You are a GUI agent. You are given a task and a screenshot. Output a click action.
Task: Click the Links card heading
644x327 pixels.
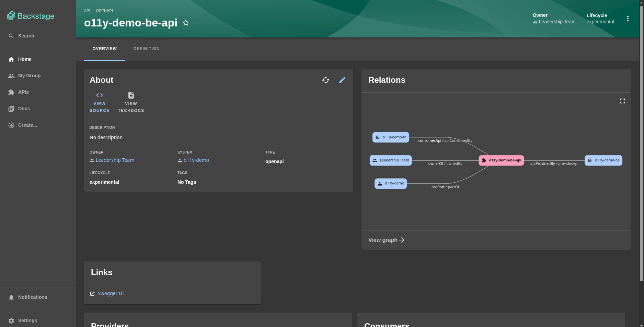click(102, 272)
